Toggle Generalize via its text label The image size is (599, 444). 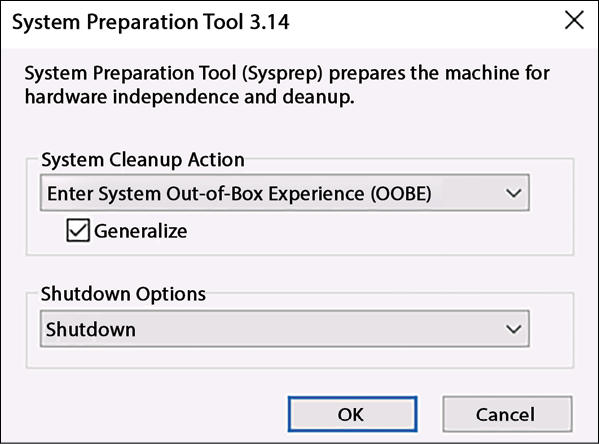click(141, 231)
